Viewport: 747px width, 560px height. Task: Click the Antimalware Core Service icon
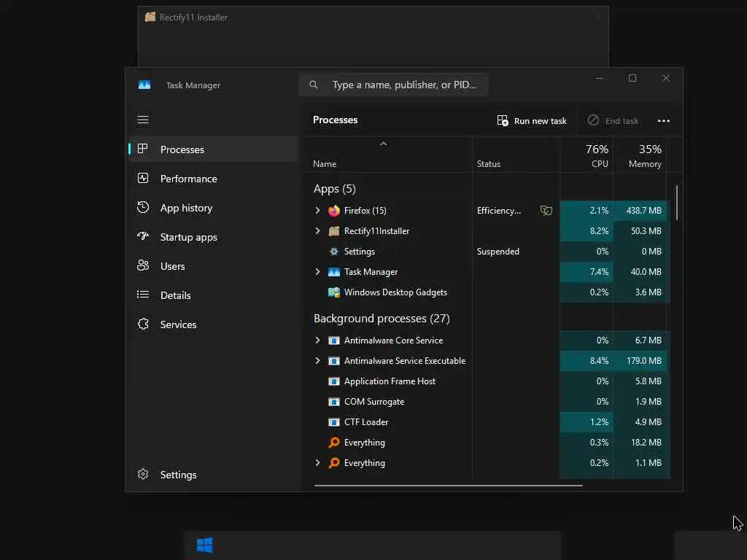334,341
